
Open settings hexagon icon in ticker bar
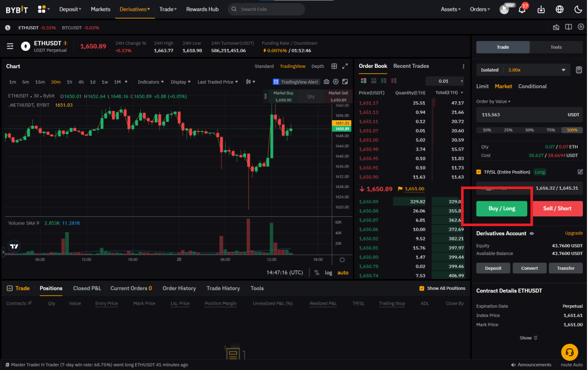[581, 27]
